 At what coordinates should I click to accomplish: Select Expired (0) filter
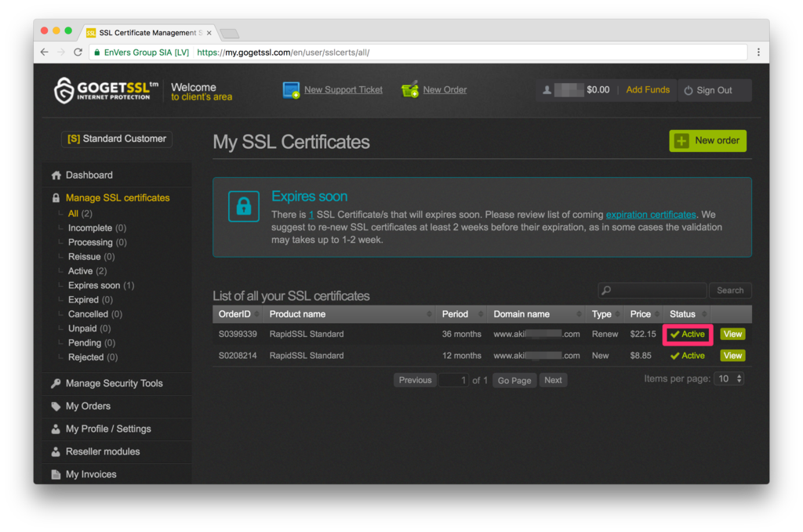point(90,299)
